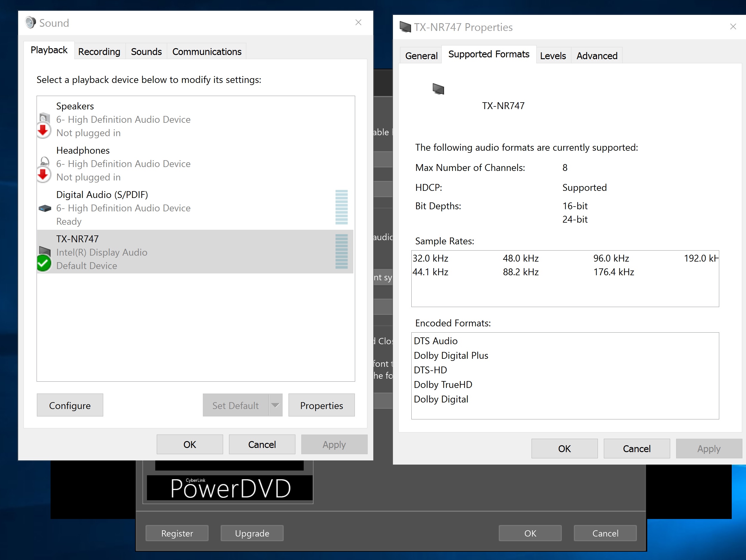Click OK in TX-NR747 Properties

point(565,449)
